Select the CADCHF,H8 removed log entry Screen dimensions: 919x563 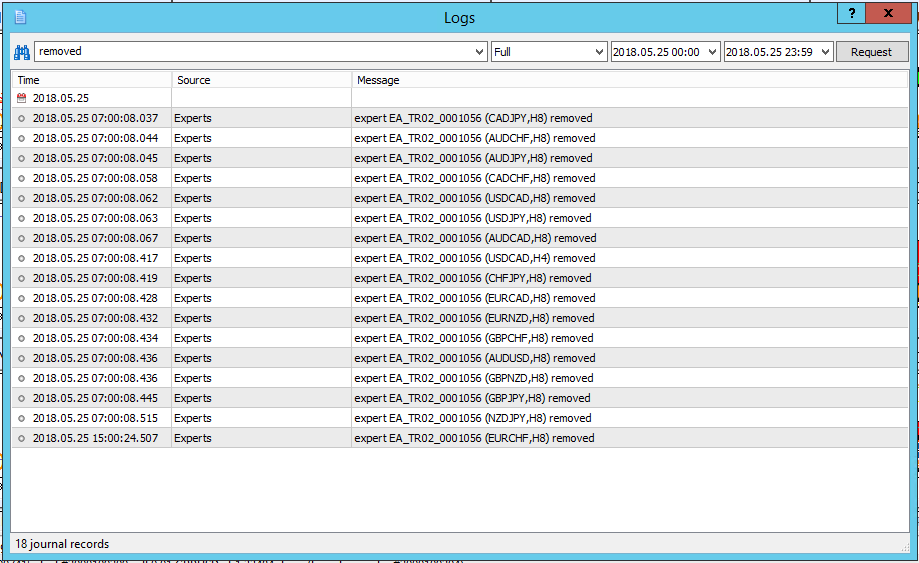pyautogui.click(x=460, y=178)
